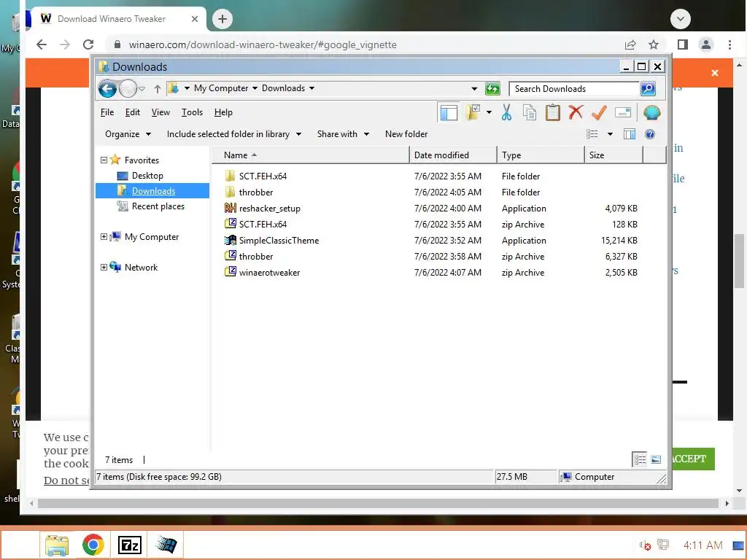
Task: Open the Edit menu
Action: [x=133, y=112]
